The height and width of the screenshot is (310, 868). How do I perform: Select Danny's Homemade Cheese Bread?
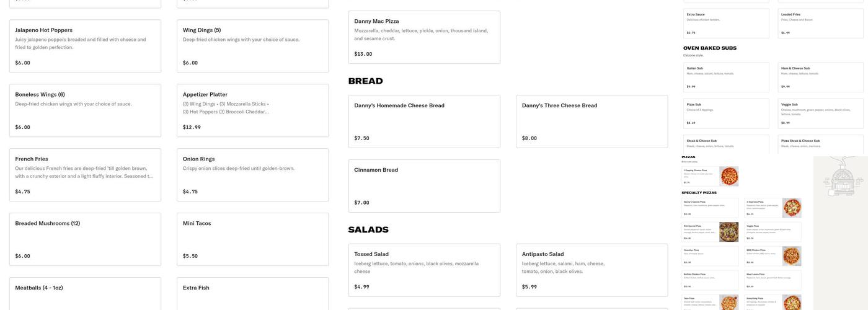click(424, 122)
